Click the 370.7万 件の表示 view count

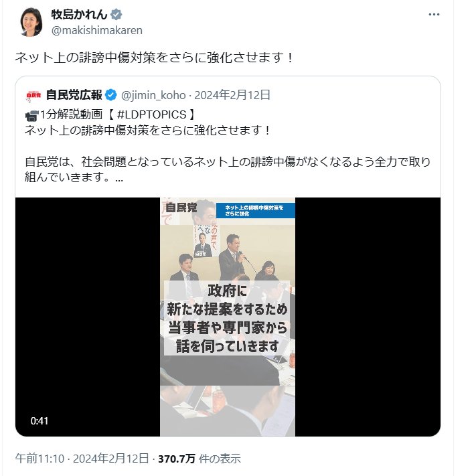[x=200, y=459]
